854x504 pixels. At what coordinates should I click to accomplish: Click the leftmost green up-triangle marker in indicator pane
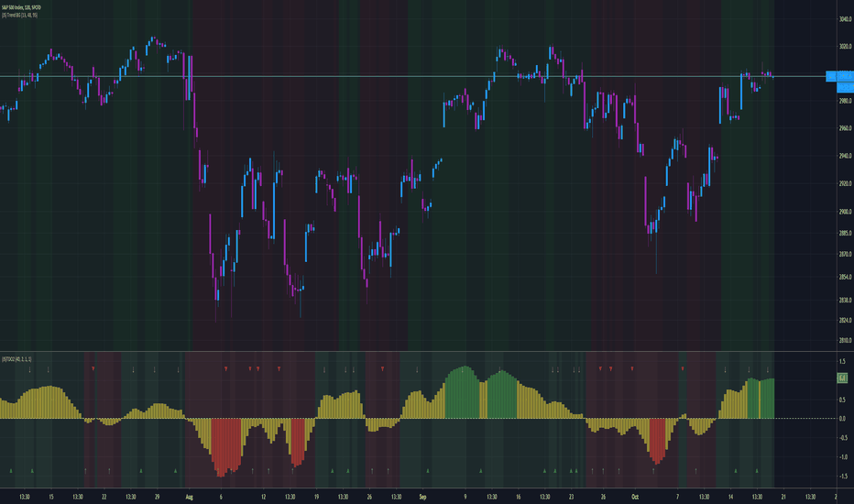tap(11, 471)
